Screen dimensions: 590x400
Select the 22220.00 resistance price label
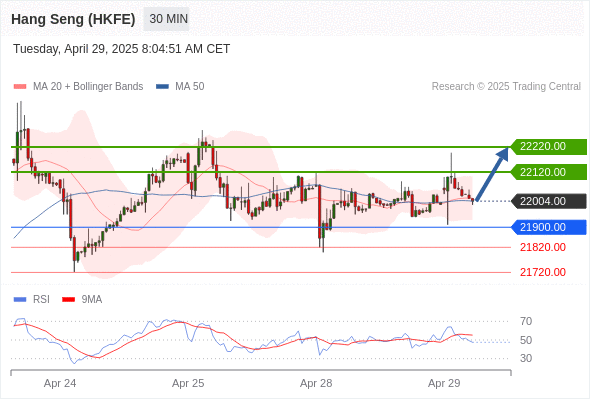tap(549, 146)
